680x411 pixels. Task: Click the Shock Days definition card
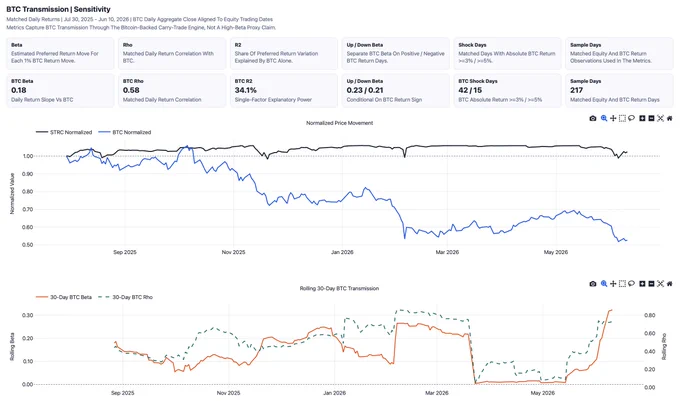(x=507, y=53)
